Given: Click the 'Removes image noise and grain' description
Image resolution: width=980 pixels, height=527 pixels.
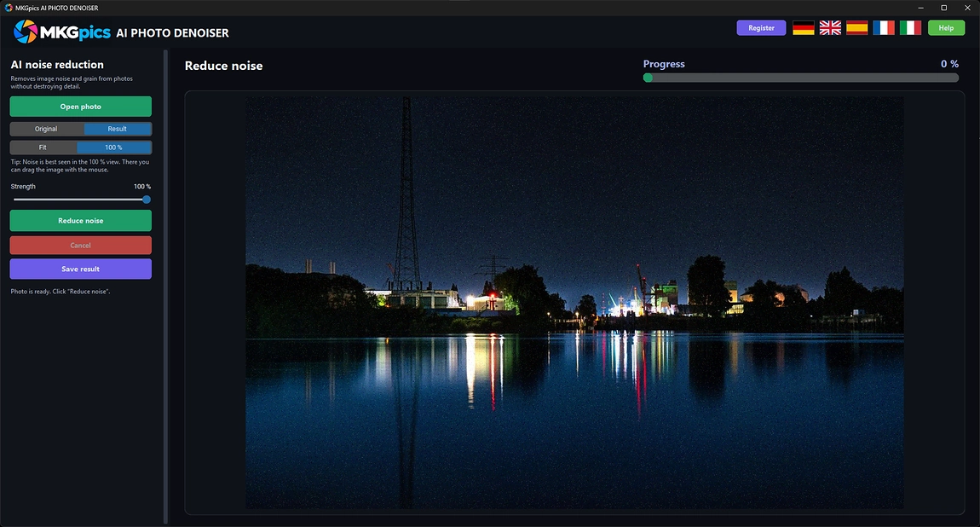Looking at the screenshot, I should coord(72,83).
